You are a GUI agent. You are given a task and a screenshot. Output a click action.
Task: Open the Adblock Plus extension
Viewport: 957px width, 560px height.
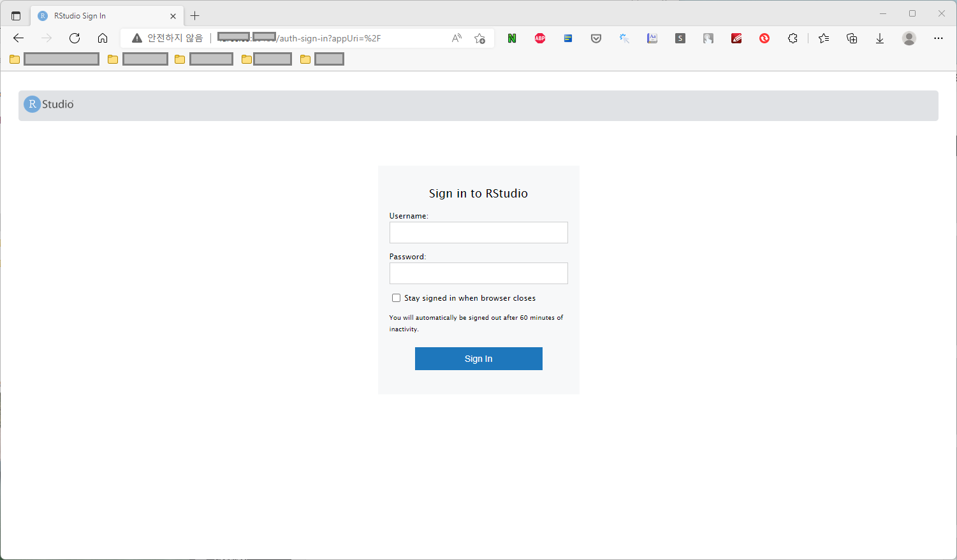[540, 38]
